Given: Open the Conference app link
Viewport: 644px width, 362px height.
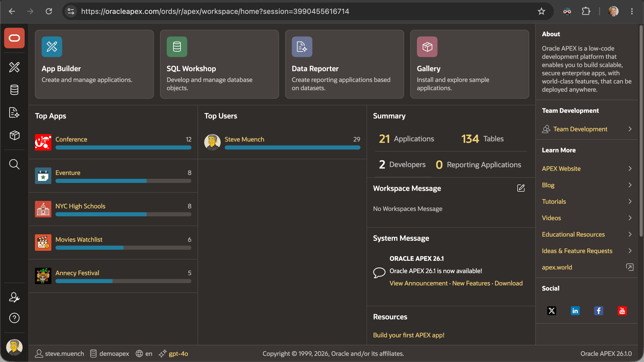Looking at the screenshot, I should pyautogui.click(x=71, y=139).
